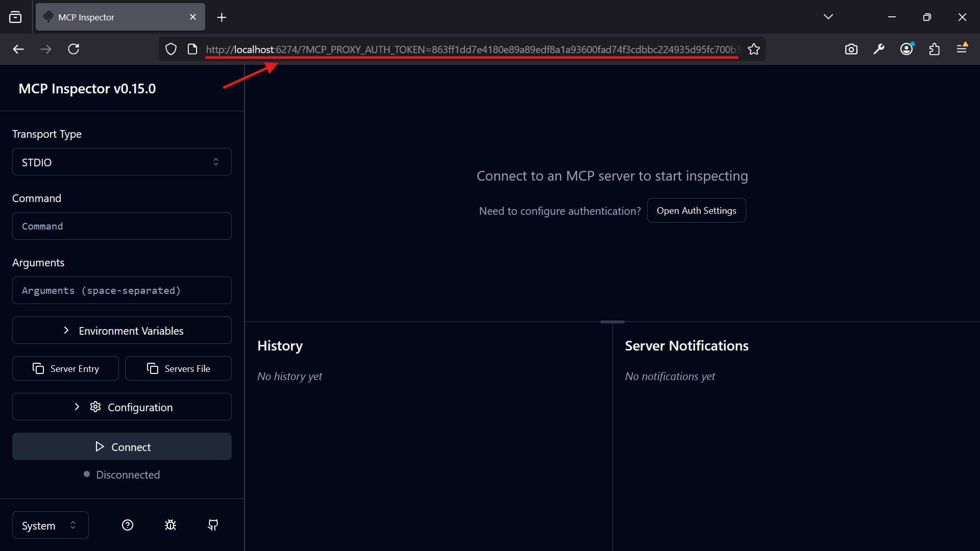Image resolution: width=980 pixels, height=551 pixels.
Task: Click the 'Disconnected' status text
Action: [x=128, y=474]
